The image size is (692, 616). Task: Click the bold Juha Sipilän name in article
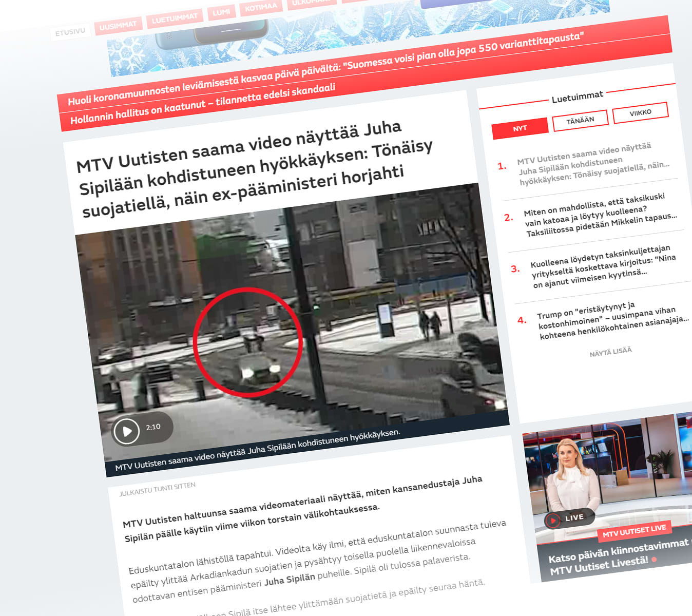(289, 579)
